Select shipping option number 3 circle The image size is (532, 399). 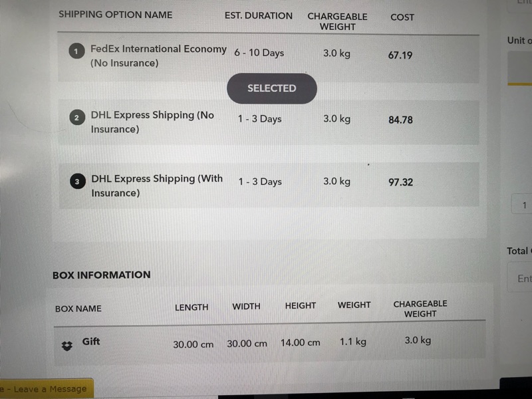click(77, 181)
